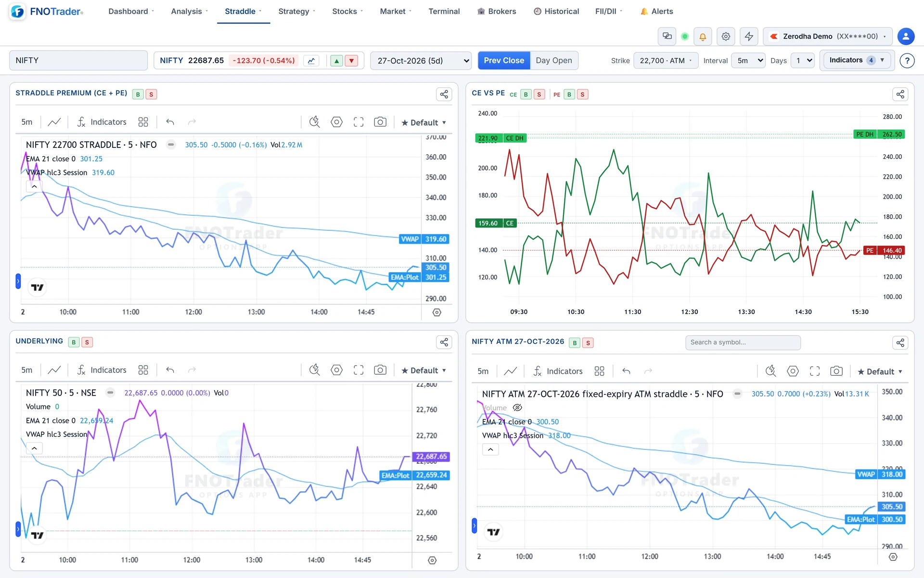Image resolution: width=924 pixels, height=578 pixels.
Task: Click the NIFTY symbol input field
Action: point(78,61)
